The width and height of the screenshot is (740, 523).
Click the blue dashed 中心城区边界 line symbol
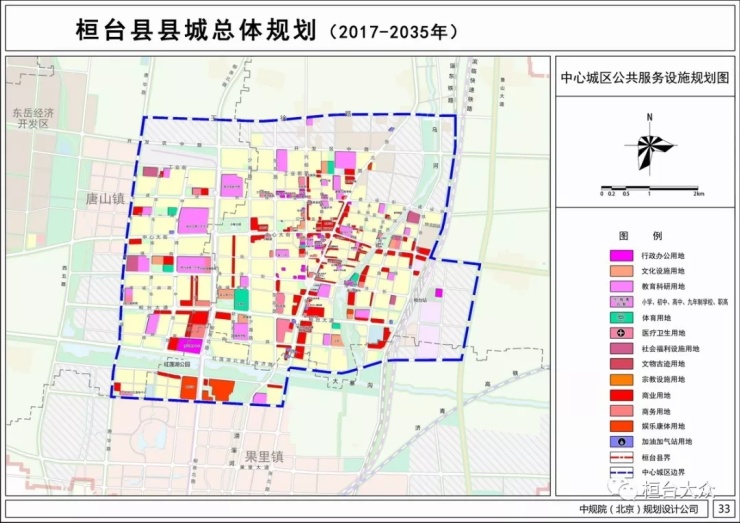coord(620,472)
